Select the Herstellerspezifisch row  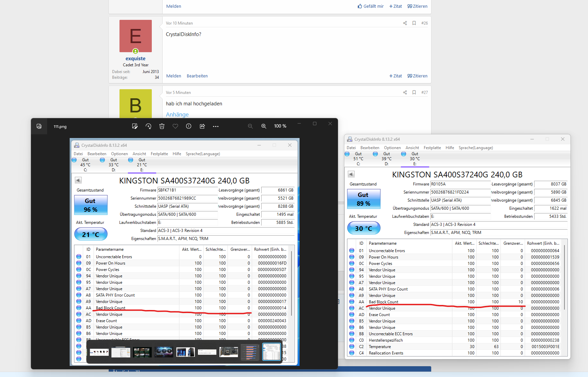click(454, 340)
